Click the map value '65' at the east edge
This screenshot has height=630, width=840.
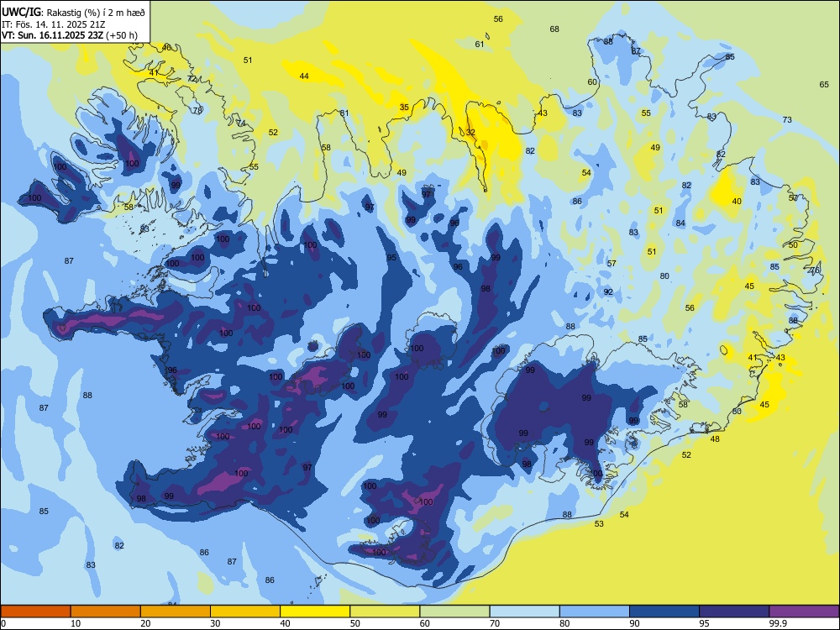pos(824,84)
